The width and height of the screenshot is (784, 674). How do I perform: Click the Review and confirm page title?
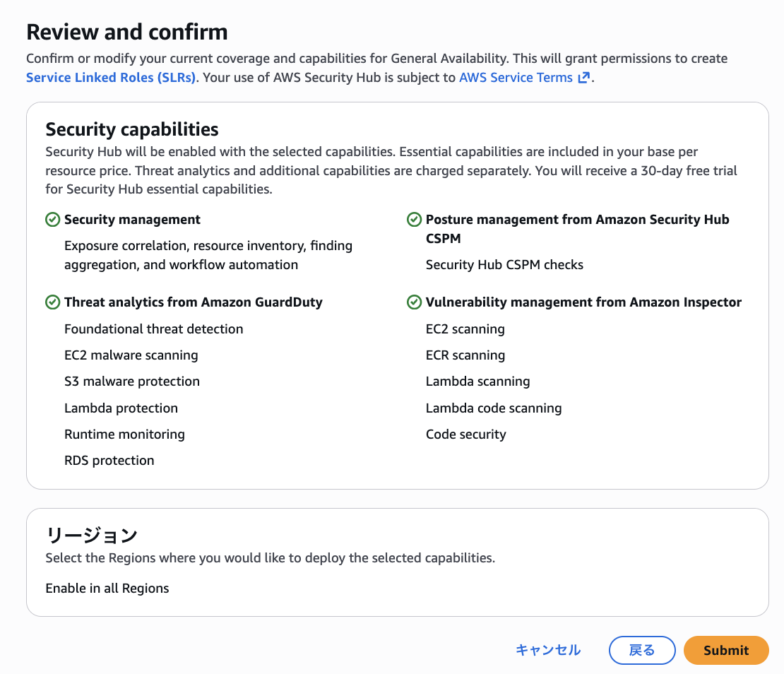[x=127, y=32]
